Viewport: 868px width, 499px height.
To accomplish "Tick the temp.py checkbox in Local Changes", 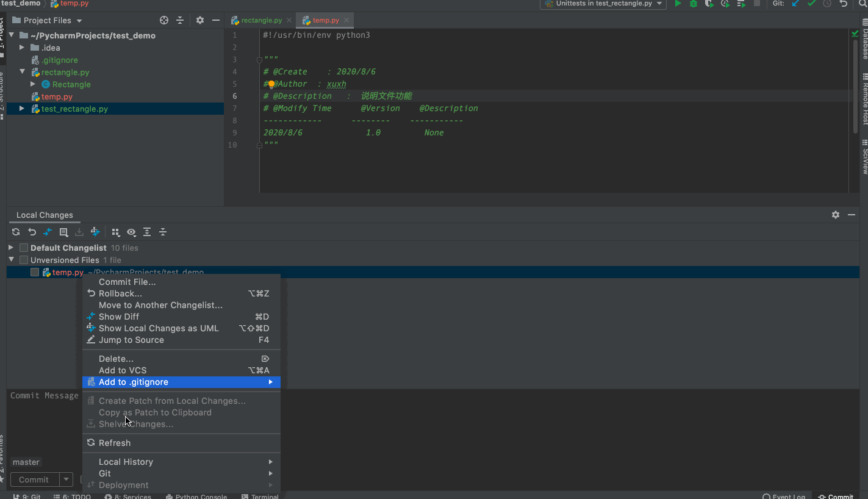I will (x=35, y=272).
